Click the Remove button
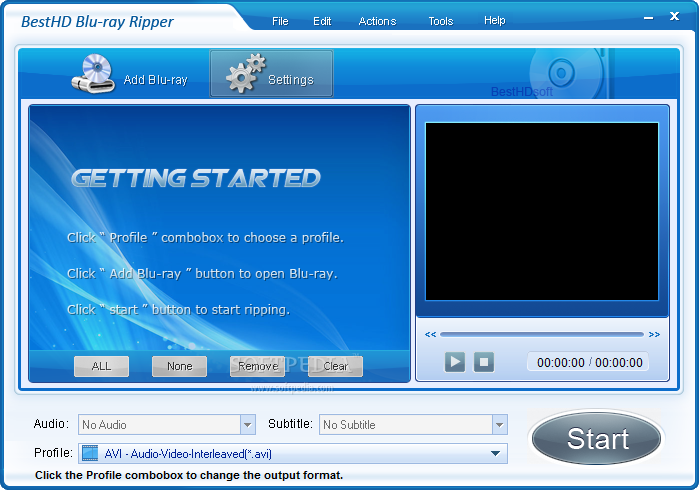 (257, 366)
